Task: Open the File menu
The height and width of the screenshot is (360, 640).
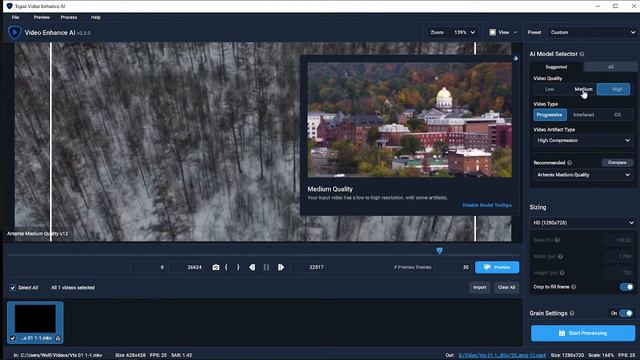Action: click(x=16, y=17)
